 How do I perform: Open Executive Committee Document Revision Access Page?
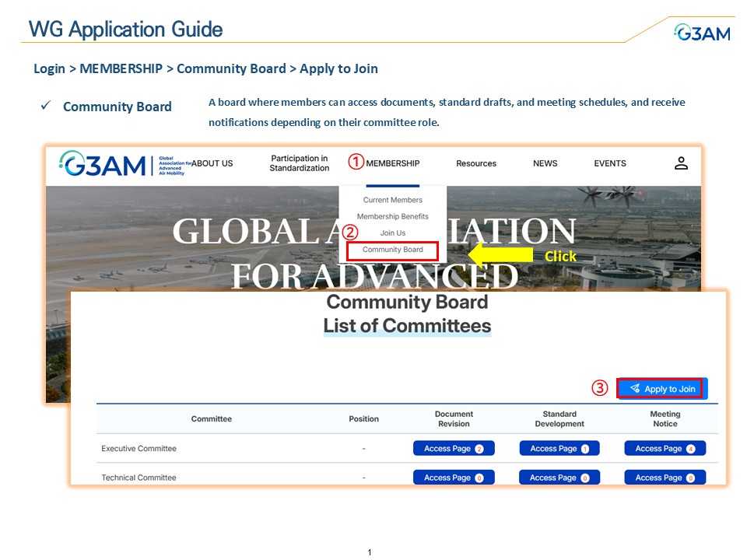pyautogui.click(x=454, y=449)
